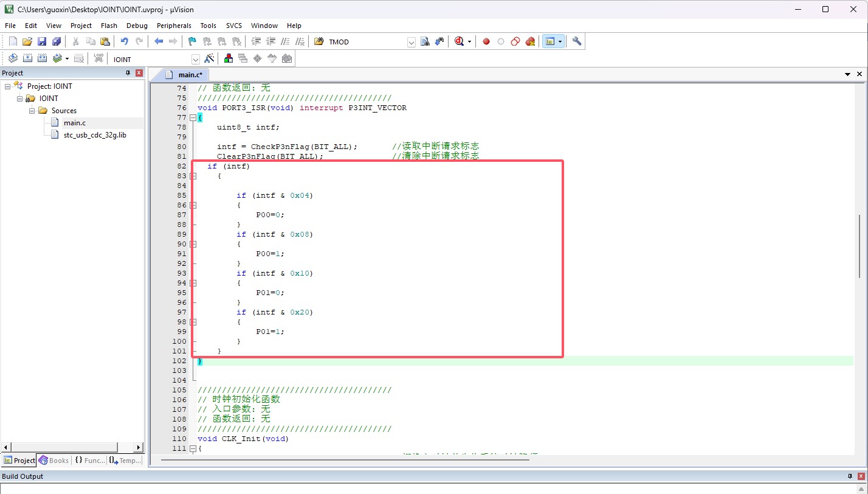Screen dimensions: 868x494
Task: Open the Debug menu
Action: tap(137, 26)
